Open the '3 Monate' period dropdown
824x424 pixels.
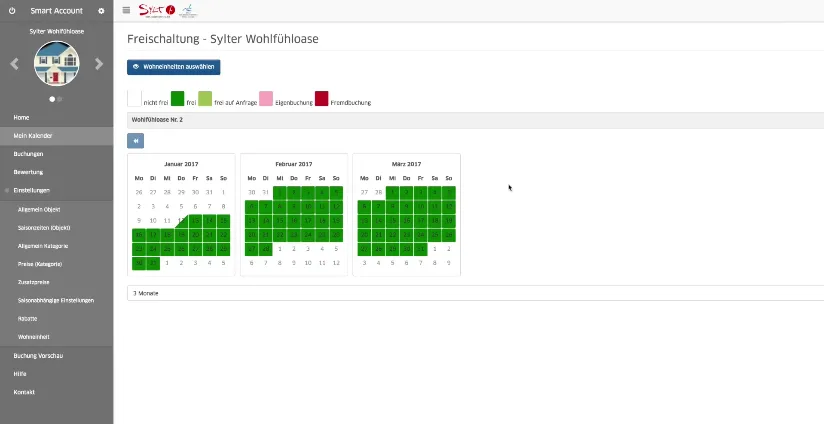476,293
